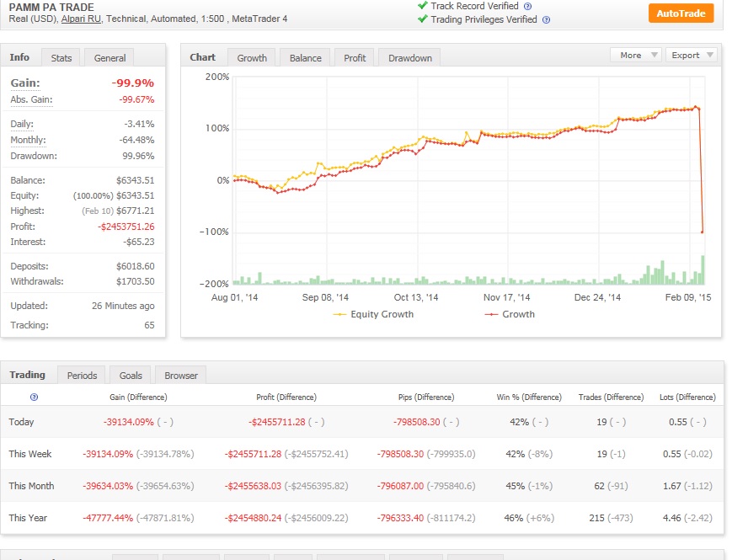This screenshot has height=560, width=732.
Task: Click Lots (Difference) column header
Action: pyautogui.click(x=687, y=397)
